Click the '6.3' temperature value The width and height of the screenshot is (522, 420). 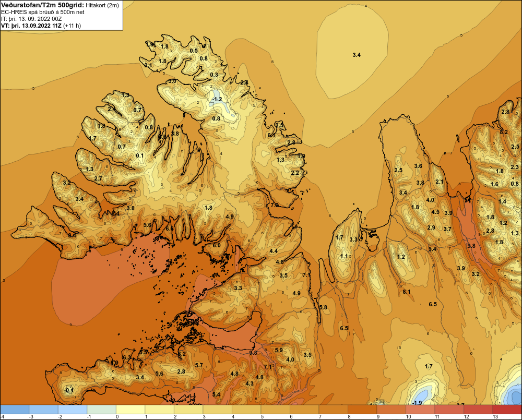(x=127, y=357)
